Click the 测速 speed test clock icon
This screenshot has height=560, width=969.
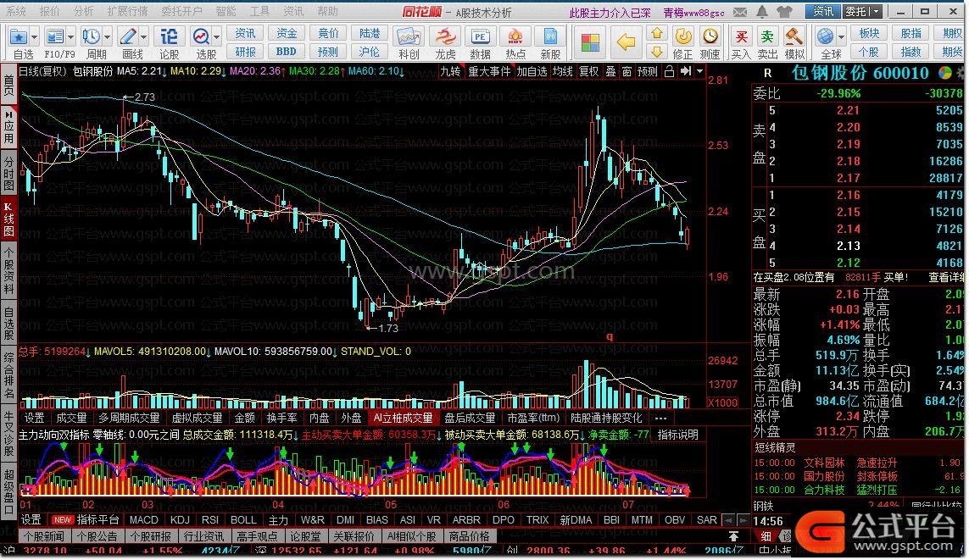tap(710, 37)
